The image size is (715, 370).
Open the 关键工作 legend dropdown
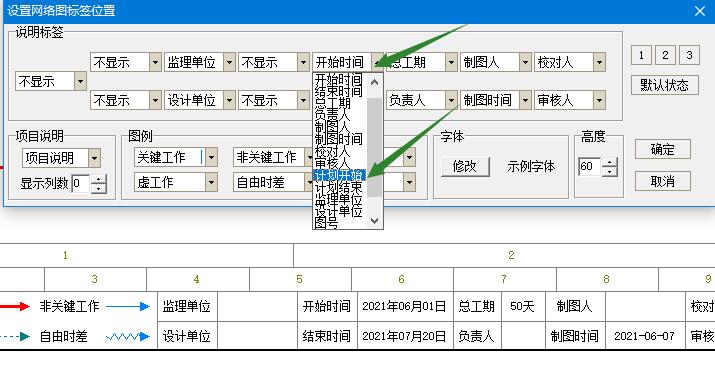click(x=211, y=157)
